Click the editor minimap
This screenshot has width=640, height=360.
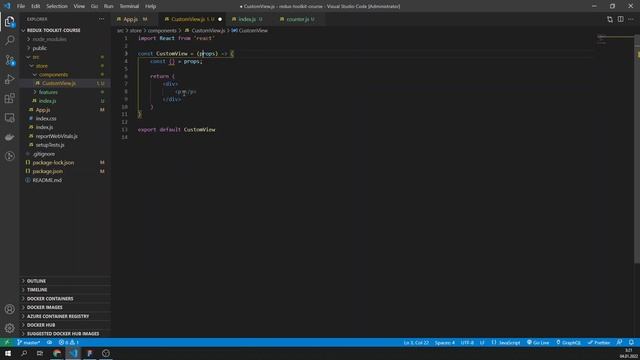coord(615,40)
